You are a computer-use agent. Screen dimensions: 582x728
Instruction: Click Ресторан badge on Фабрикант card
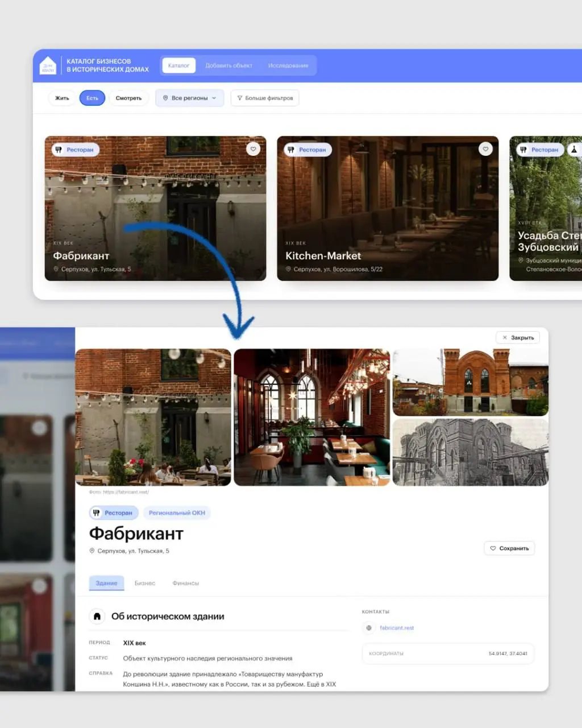pos(75,150)
